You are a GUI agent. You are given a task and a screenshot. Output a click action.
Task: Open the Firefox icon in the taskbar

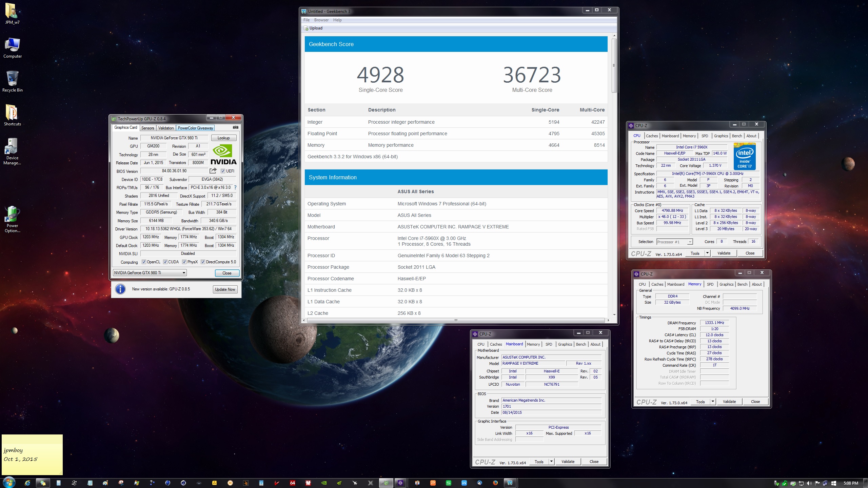click(495, 483)
